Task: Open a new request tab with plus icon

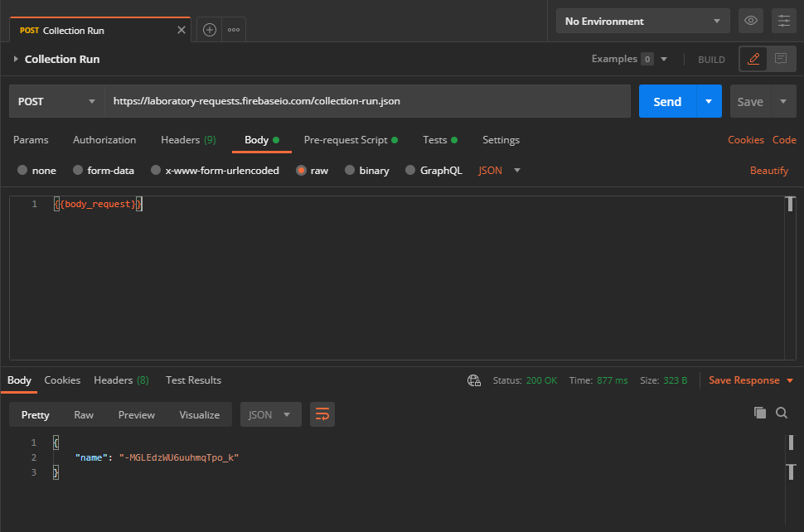Action: tap(209, 30)
